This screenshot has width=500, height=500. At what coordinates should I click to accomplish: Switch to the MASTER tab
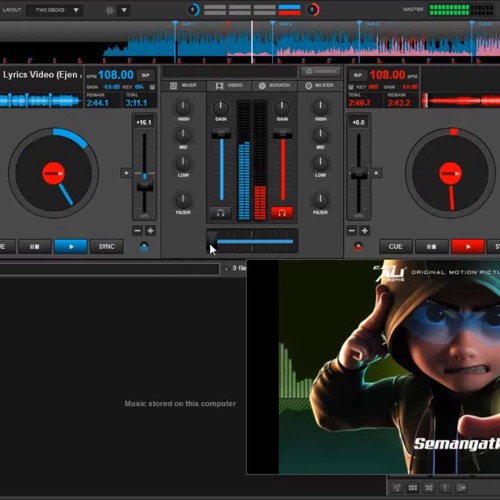click(320, 86)
